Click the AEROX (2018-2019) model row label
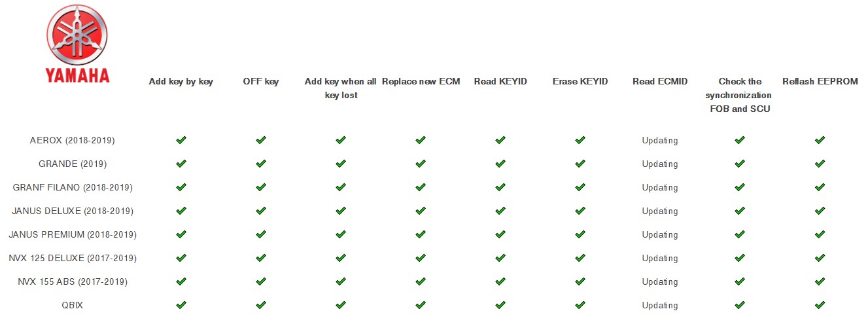The width and height of the screenshot is (868, 326). point(73,140)
